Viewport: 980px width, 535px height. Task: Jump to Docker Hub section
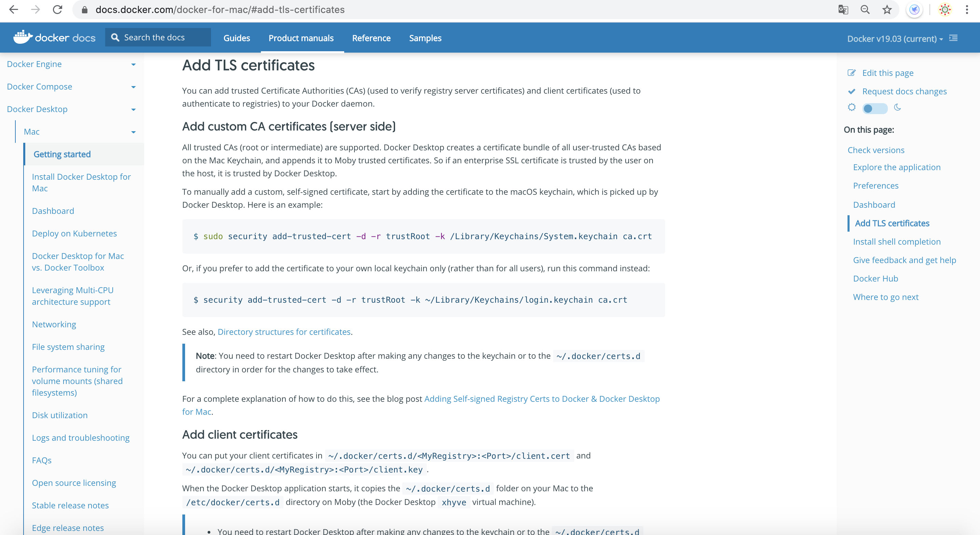click(876, 278)
